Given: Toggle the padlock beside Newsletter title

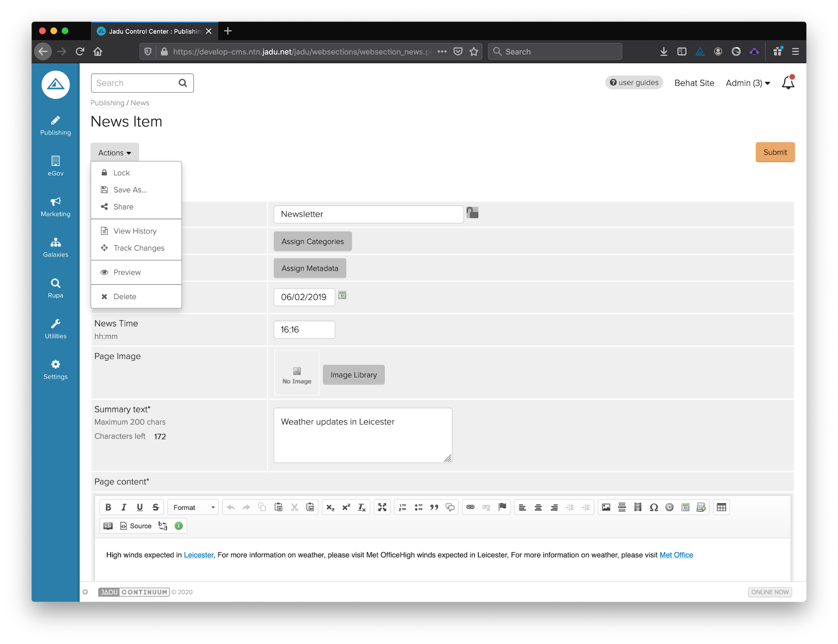Looking at the screenshot, I should pyautogui.click(x=472, y=213).
